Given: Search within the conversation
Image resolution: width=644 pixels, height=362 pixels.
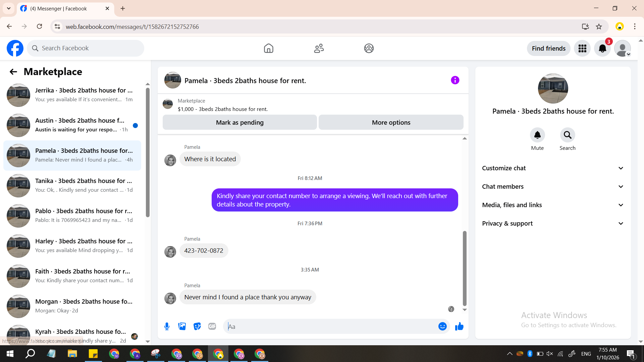Looking at the screenshot, I should click(567, 135).
